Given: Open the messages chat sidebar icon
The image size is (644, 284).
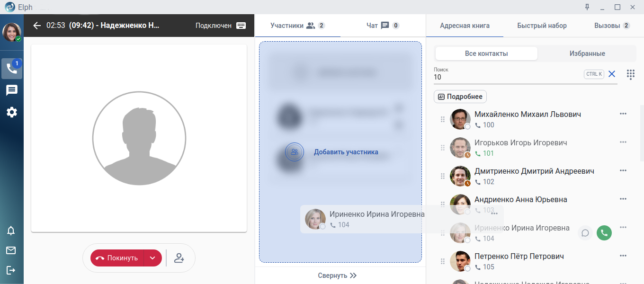Looking at the screenshot, I should (11, 90).
